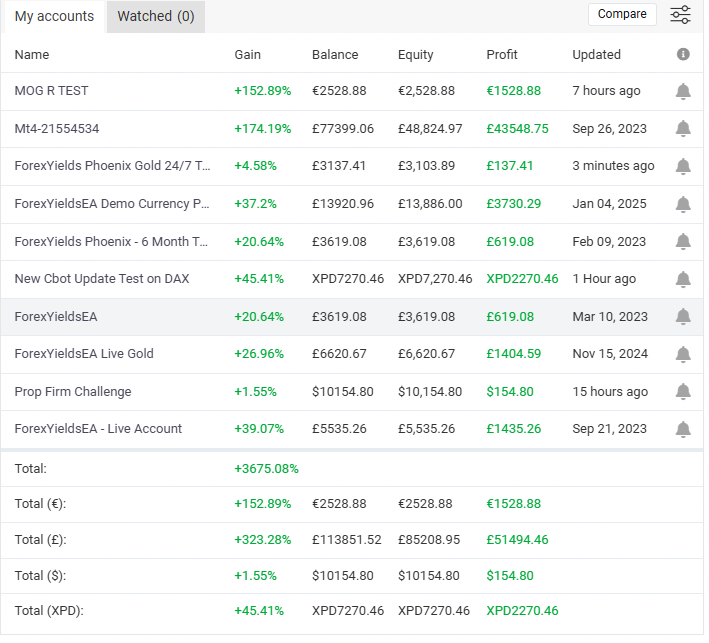Toggle alert bell for Mt4-21554534 account
Viewport: 709px width, 643px height.
tap(683, 129)
